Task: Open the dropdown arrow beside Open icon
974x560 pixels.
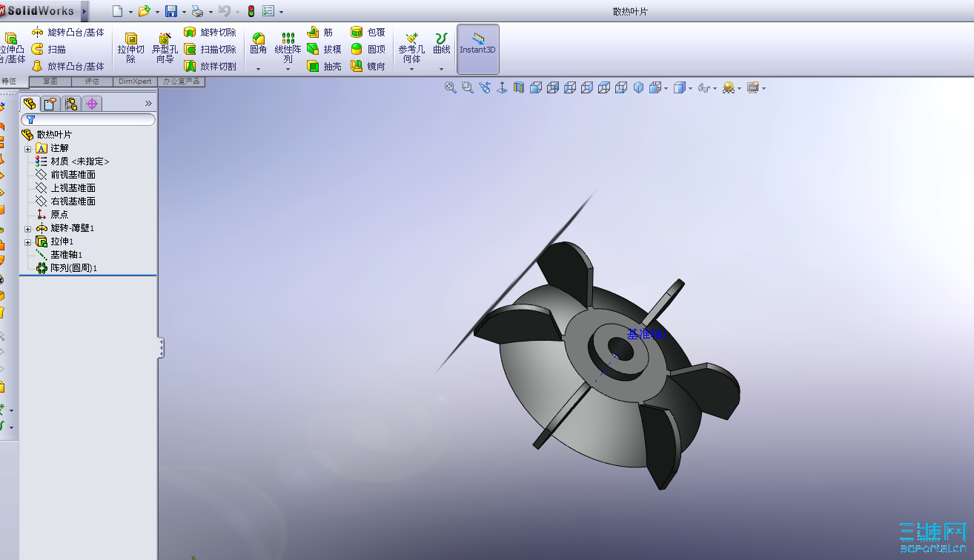Action: tap(157, 12)
